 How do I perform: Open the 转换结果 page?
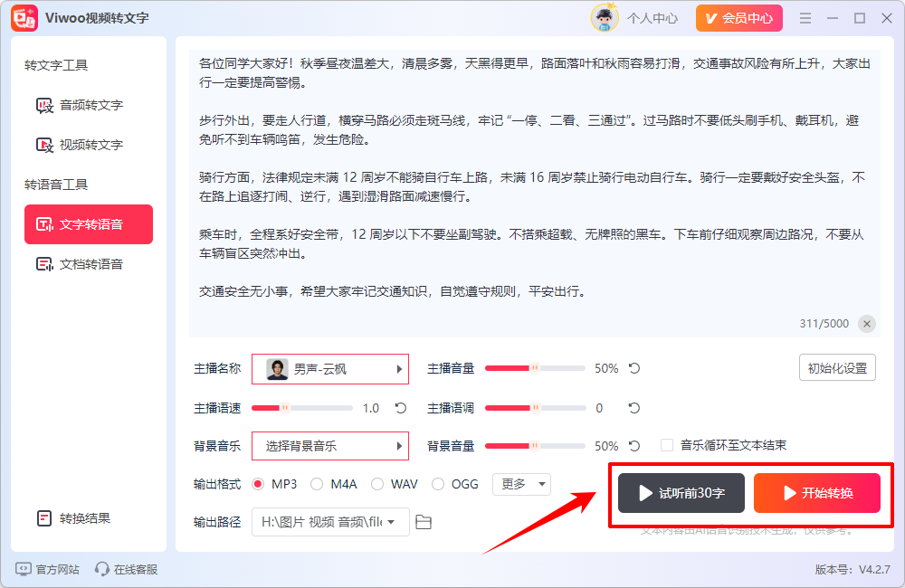[x=74, y=518]
